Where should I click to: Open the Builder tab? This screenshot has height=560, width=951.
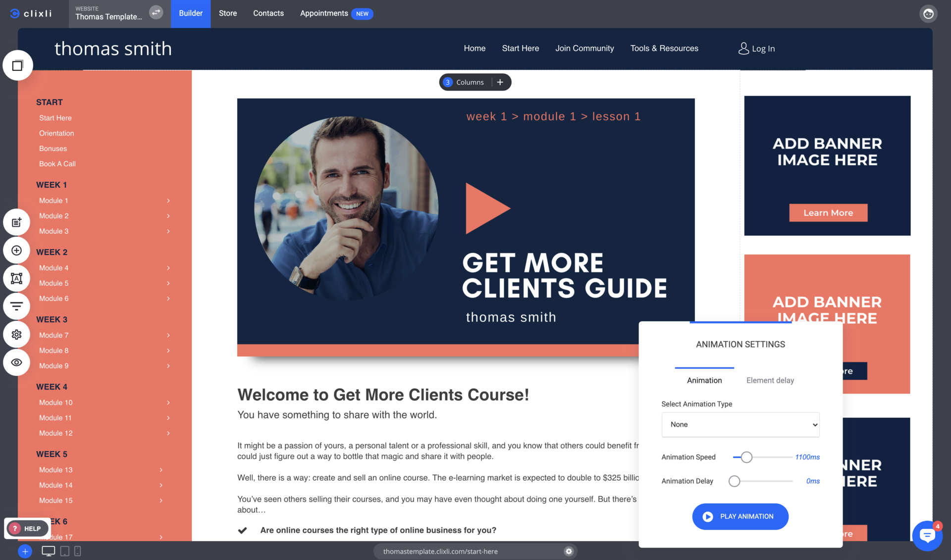pyautogui.click(x=191, y=13)
